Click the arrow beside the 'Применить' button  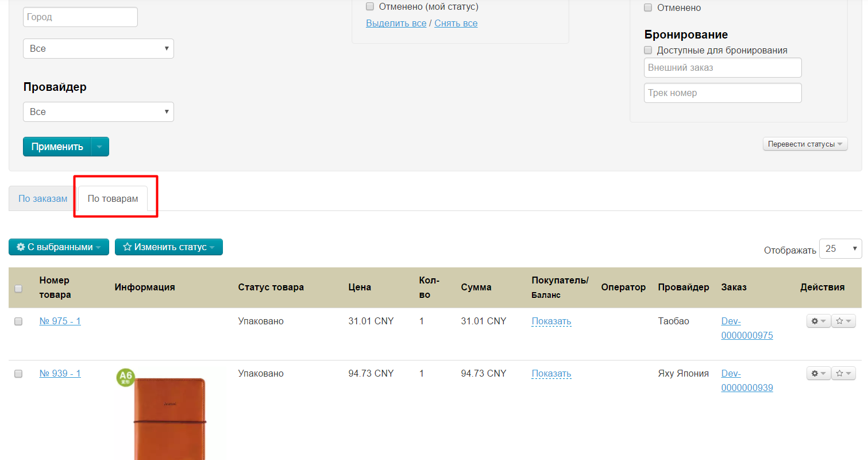coord(100,147)
